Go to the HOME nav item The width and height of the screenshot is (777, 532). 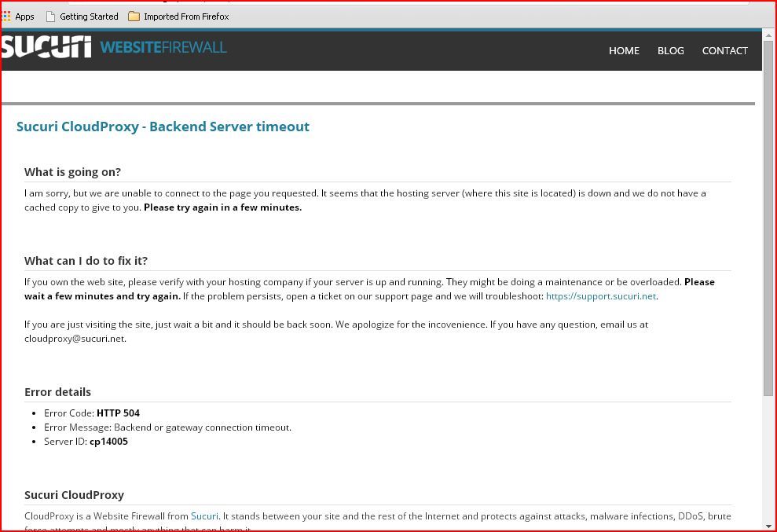pyautogui.click(x=624, y=50)
